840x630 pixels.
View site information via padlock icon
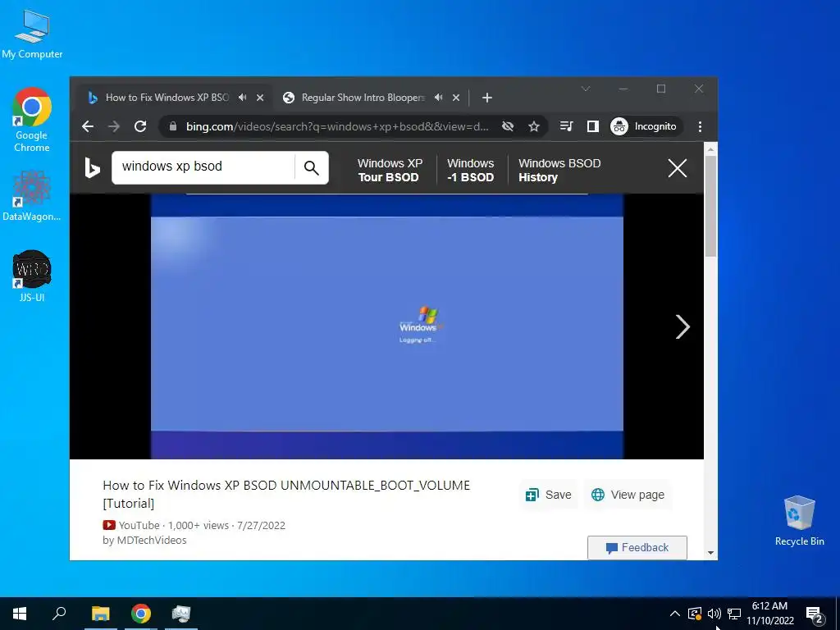click(x=172, y=126)
